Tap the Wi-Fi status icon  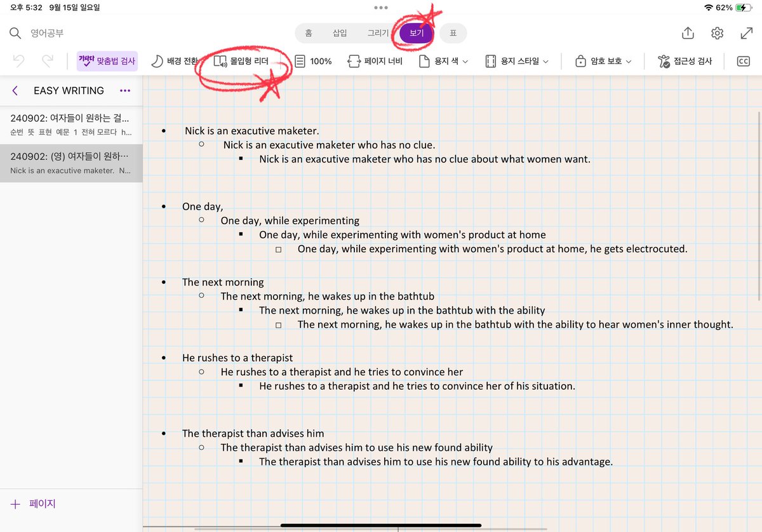[x=709, y=8]
